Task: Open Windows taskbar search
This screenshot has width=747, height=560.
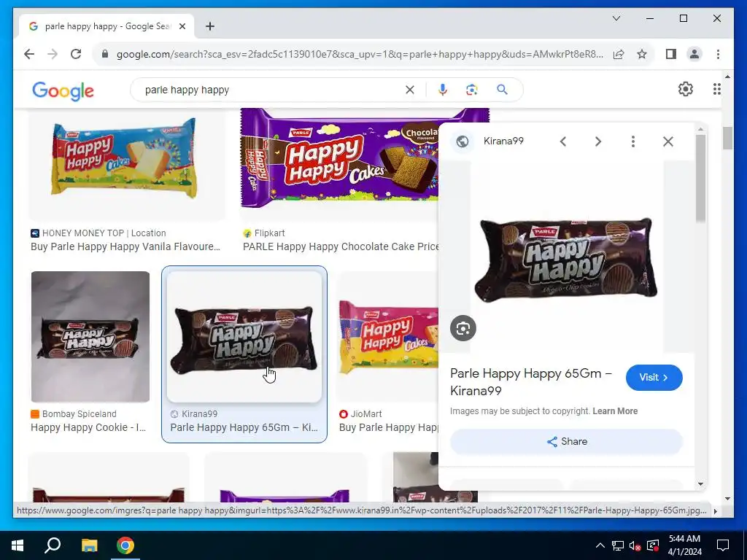Action: [x=53, y=545]
